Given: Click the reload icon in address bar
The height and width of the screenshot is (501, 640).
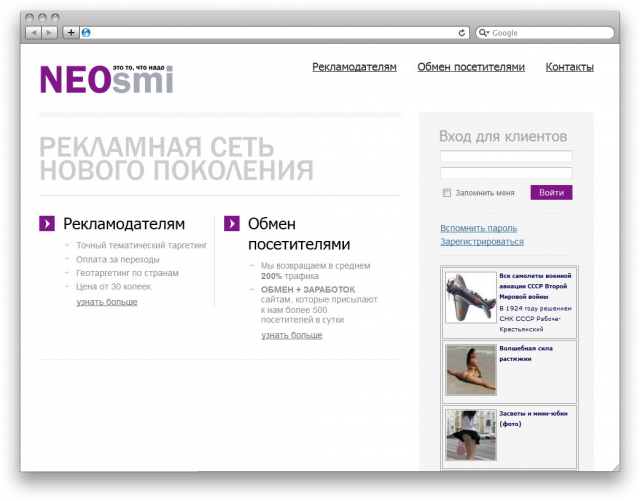Looking at the screenshot, I should point(461,32).
